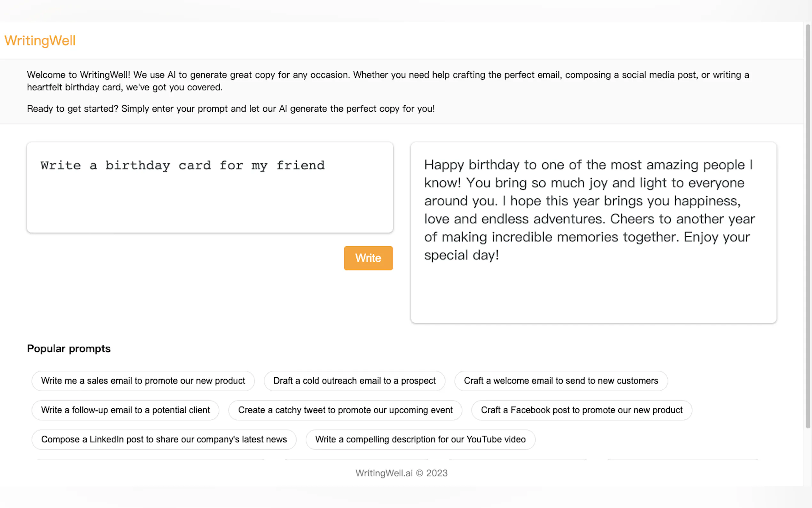812x508 pixels.
Task: Click empty space in the white header bar
Action: (x=436, y=41)
